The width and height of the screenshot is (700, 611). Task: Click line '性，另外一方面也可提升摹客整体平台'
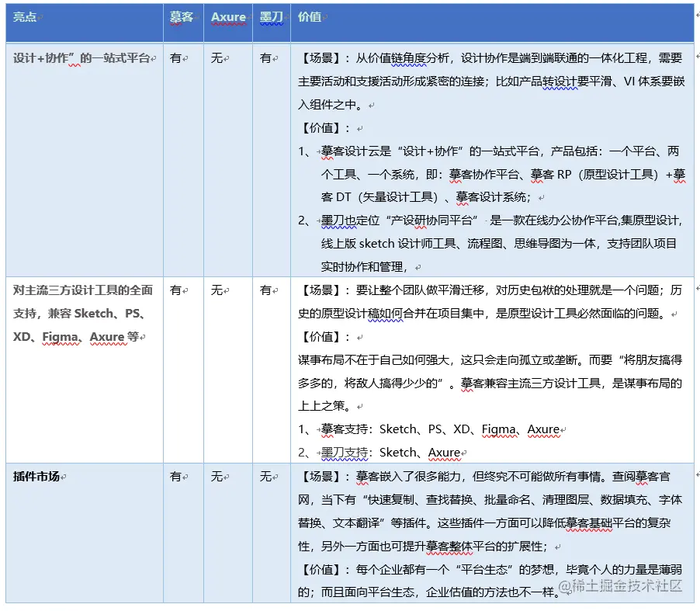423,547
